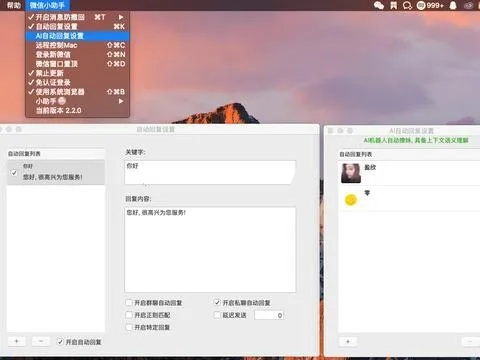The height and width of the screenshot is (360, 480).
Task: Select 微信窗口置顶 menu item
Action: point(77,64)
